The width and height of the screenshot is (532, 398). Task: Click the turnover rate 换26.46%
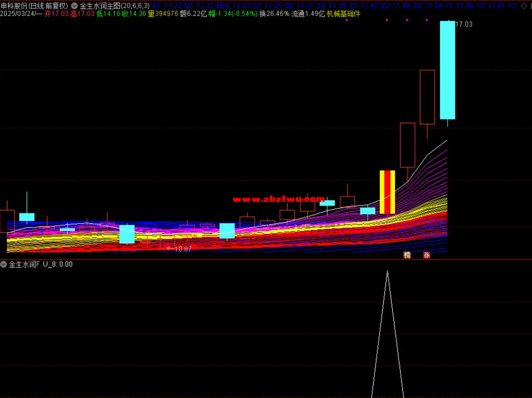point(274,14)
